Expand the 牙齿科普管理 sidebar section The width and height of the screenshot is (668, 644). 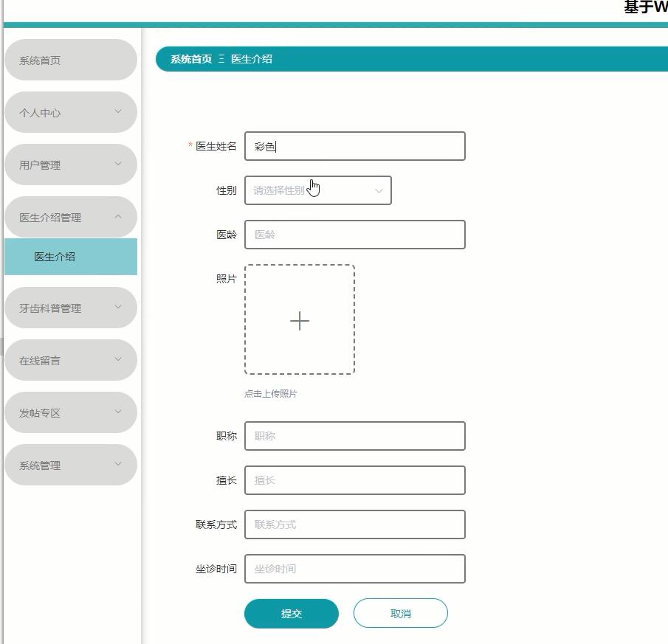pyautogui.click(x=70, y=308)
